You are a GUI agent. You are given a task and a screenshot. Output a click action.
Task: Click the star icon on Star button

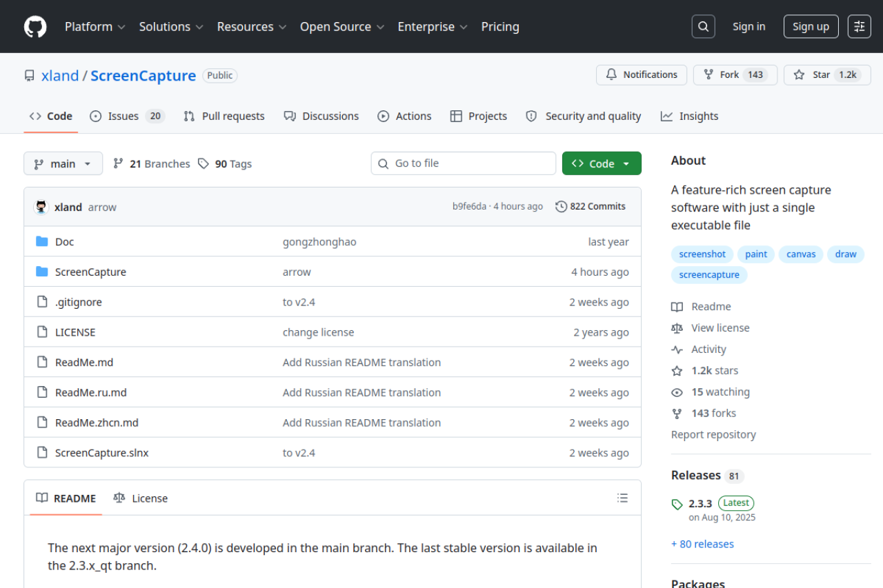click(799, 74)
